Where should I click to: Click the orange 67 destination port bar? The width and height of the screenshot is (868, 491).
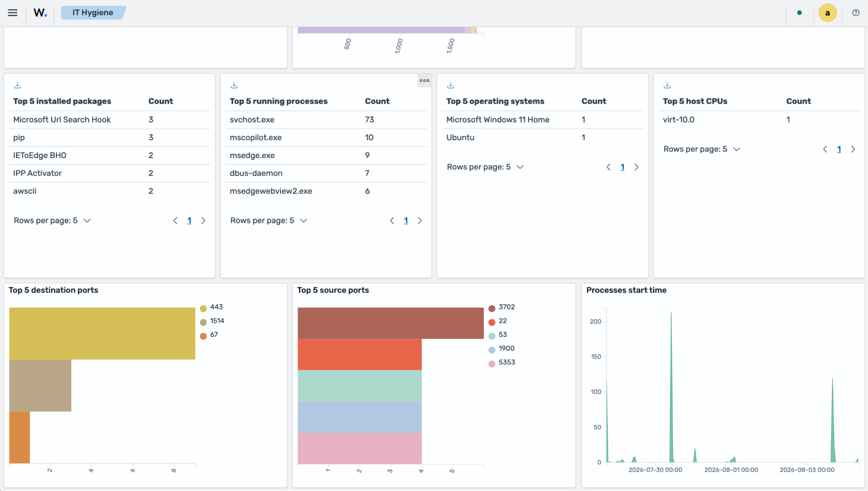tap(20, 438)
